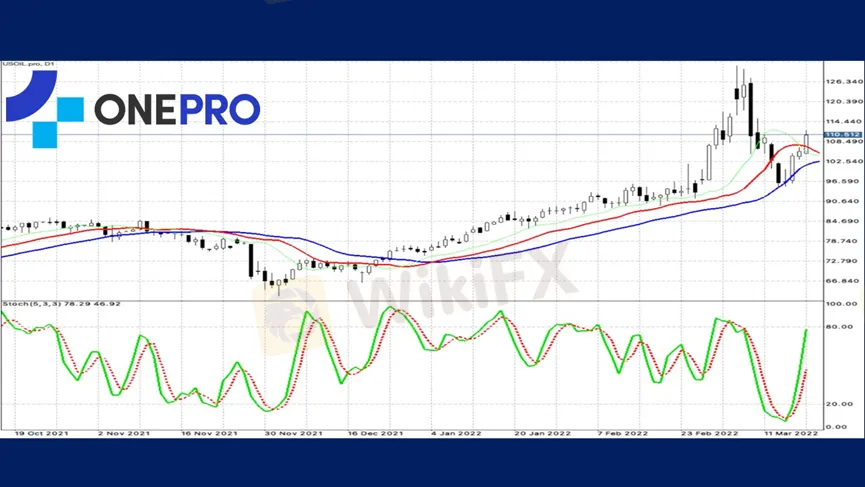Select the 19 Oct 2021 date label
865x487 pixels.
click(x=40, y=433)
